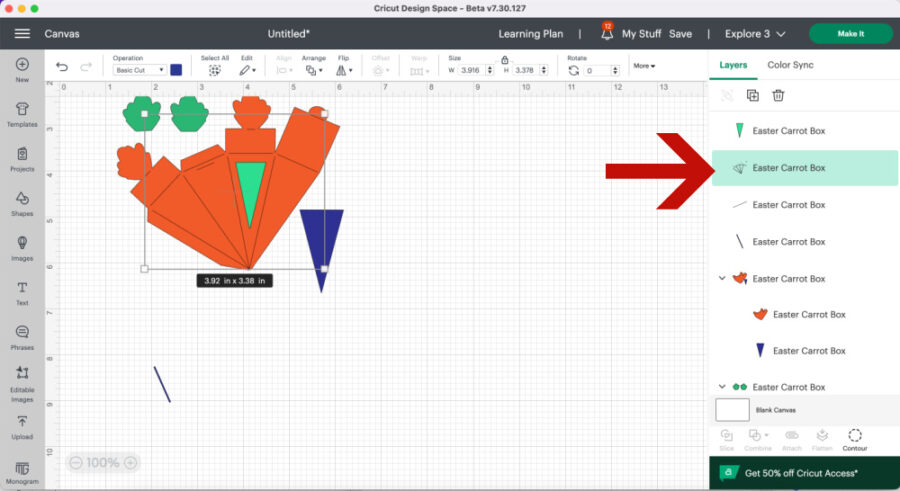Click the Contour tool
The image size is (900, 491).
click(855, 438)
